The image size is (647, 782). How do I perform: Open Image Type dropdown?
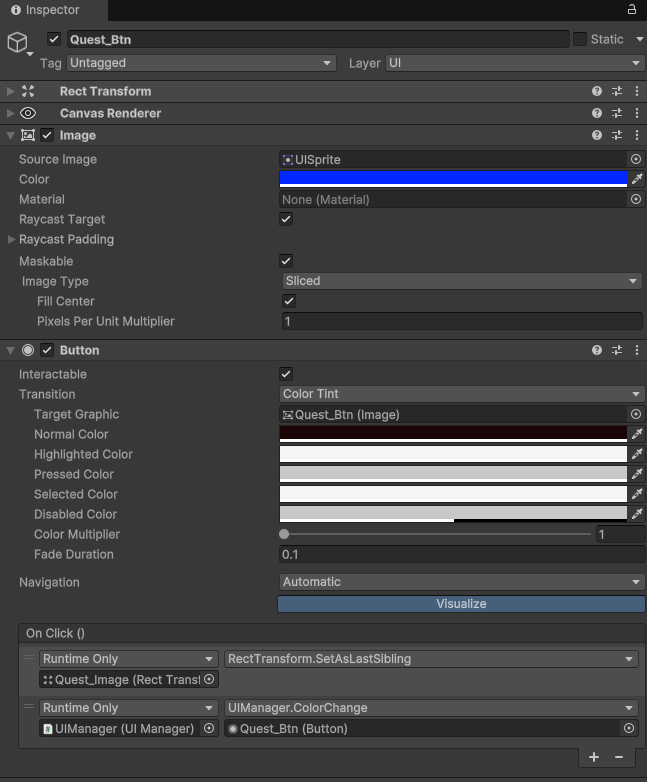pyautogui.click(x=462, y=281)
